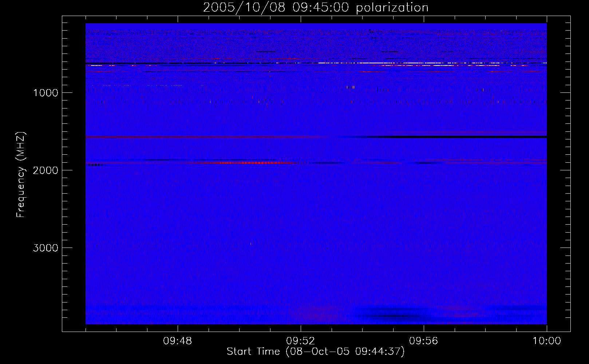
Task: Click the 10:00 time tick label
Action: click(547, 341)
